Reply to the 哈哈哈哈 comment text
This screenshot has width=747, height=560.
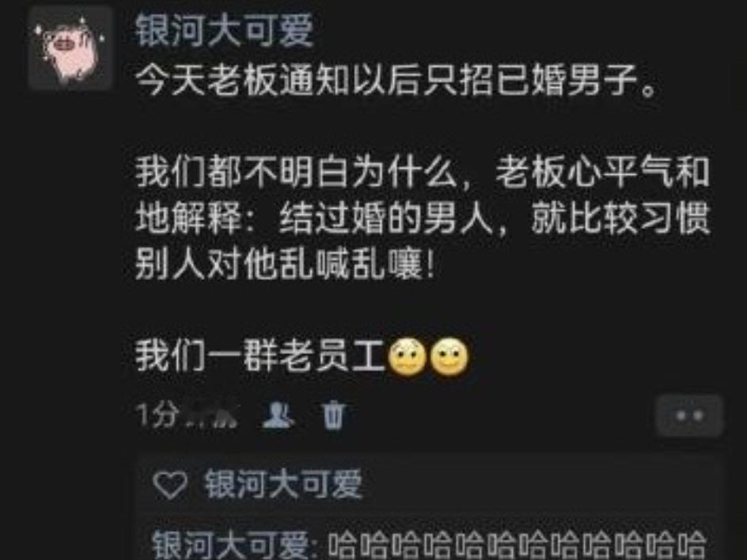(517, 544)
